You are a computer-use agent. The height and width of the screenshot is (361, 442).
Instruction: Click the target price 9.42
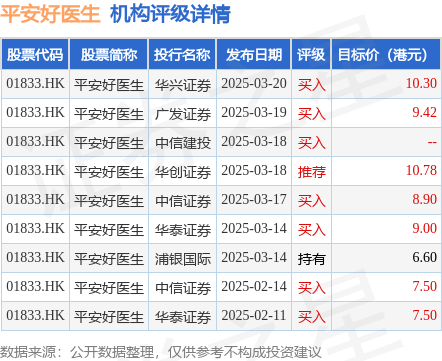(x=424, y=112)
